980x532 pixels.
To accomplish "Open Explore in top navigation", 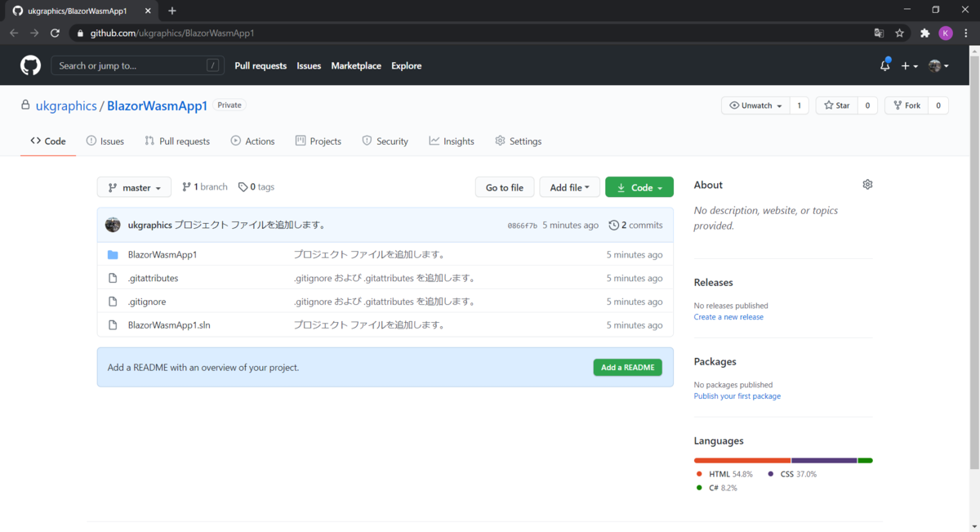I will point(407,66).
